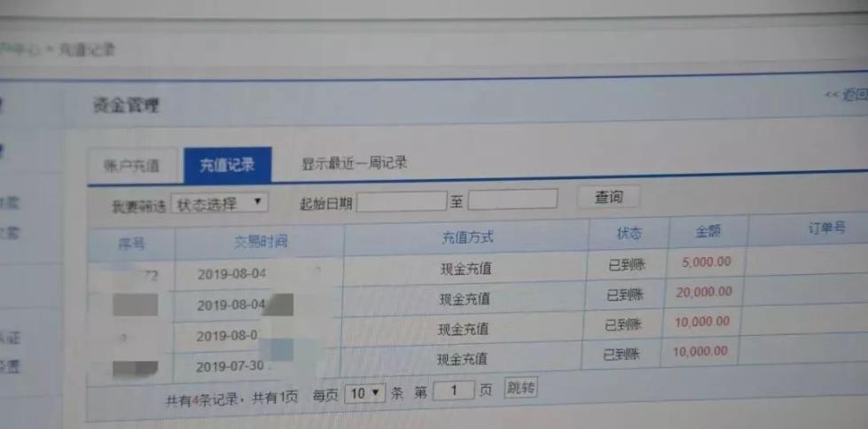Click the 序号 column header
Image resolution: width=868 pixels, height=429 pixels.
pyautogui.click(x=131, y=242)
